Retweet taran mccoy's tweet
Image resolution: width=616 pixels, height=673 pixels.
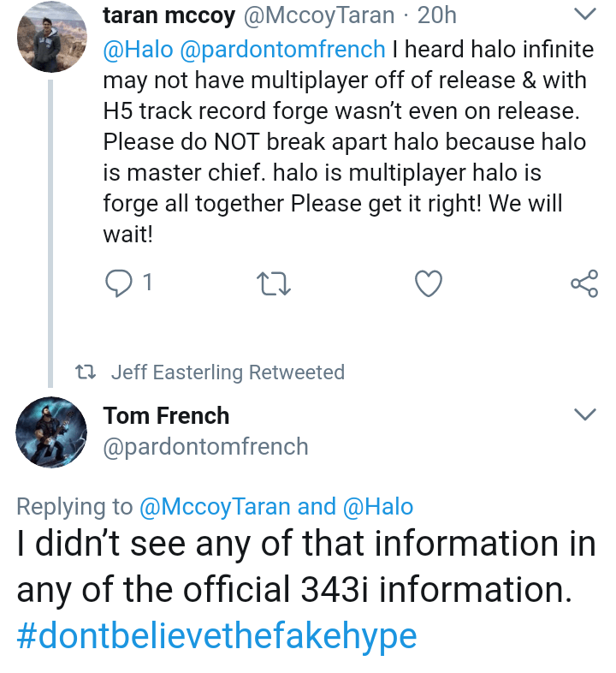(274, 283)
